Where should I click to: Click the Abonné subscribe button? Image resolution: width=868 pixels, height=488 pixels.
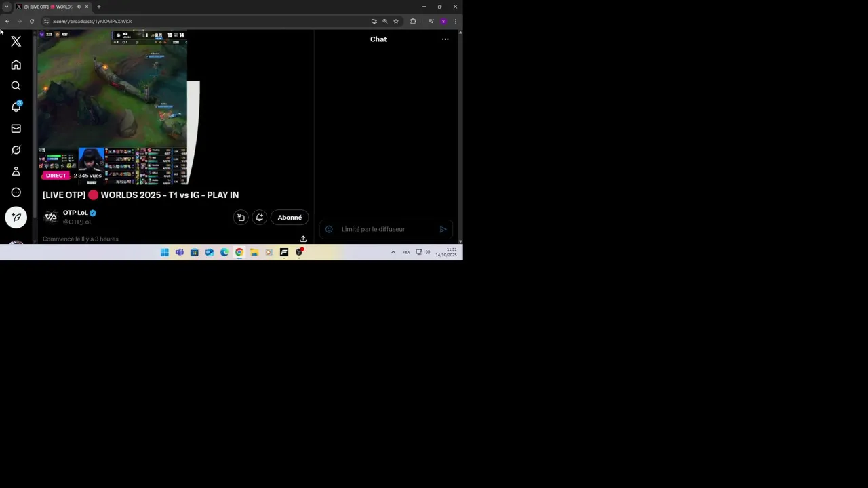tap(290, 218)
